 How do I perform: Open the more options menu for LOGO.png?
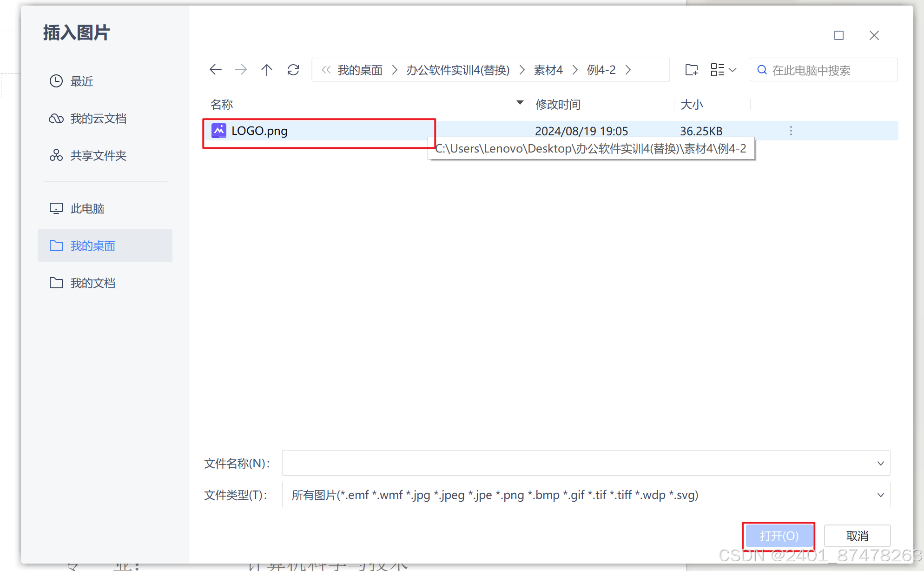pyautogui.click(x=791, y=131)
